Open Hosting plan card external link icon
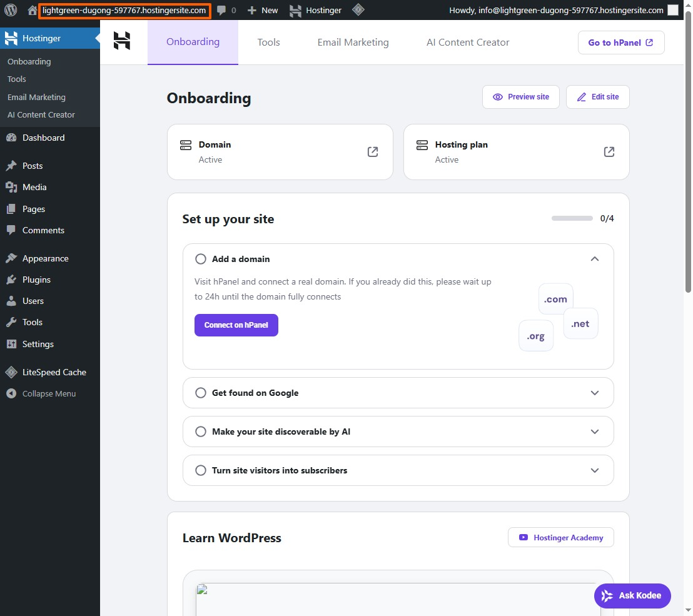The image size is (693, 616). [x=609, y=152]
